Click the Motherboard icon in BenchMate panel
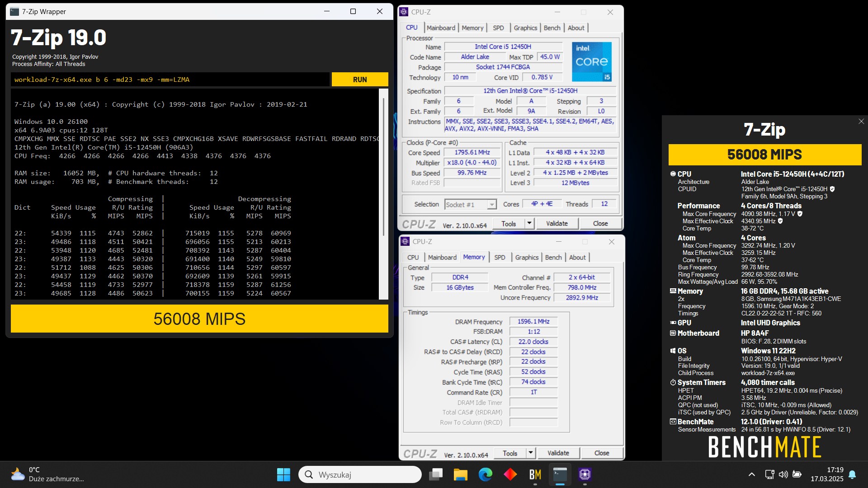The width and height of the screenshot is (868, 488). 673,333
